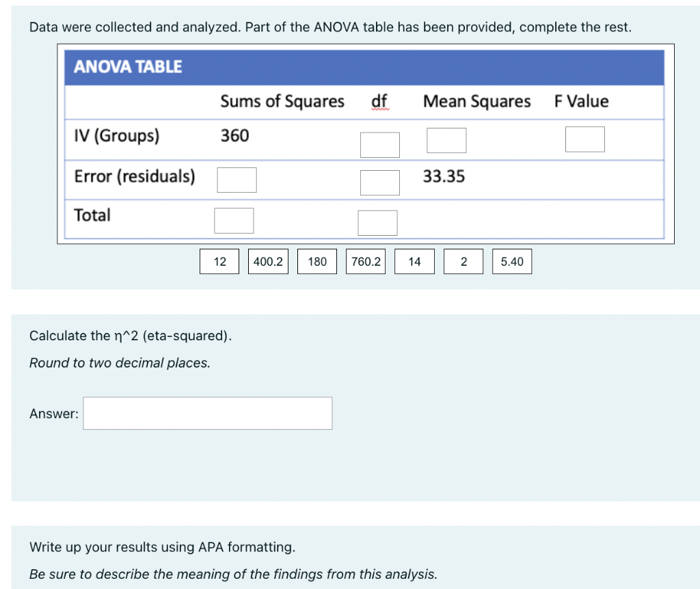700x589 pixels.
Task: Select the "180" answer tile
Action: (317, 261)
